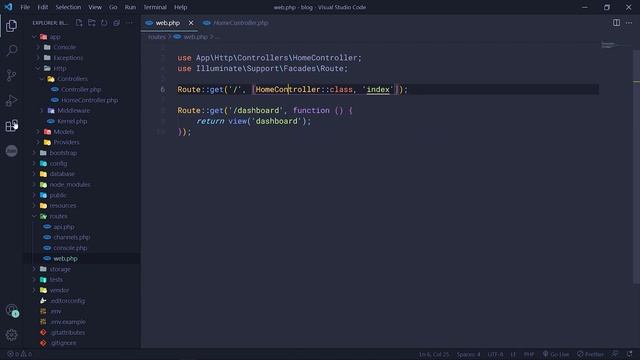Expand the Providers folder

coord(82,142)
